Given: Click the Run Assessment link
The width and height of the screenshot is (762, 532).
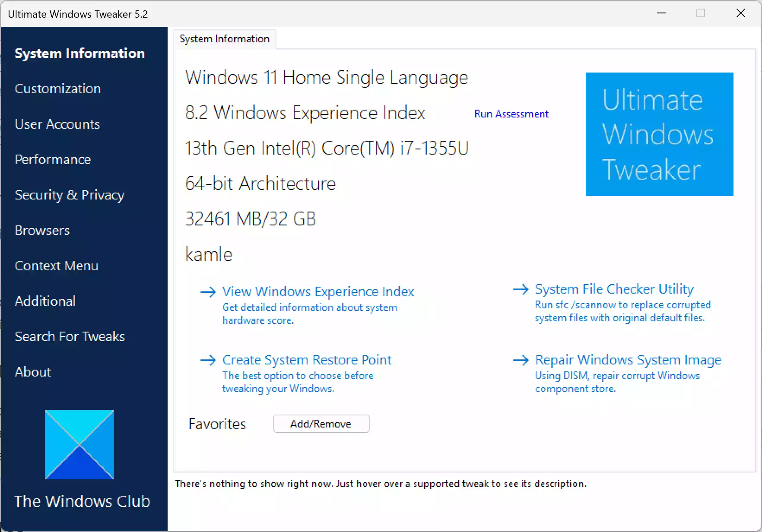Looking at the screenshot, I should pos(511,114).
